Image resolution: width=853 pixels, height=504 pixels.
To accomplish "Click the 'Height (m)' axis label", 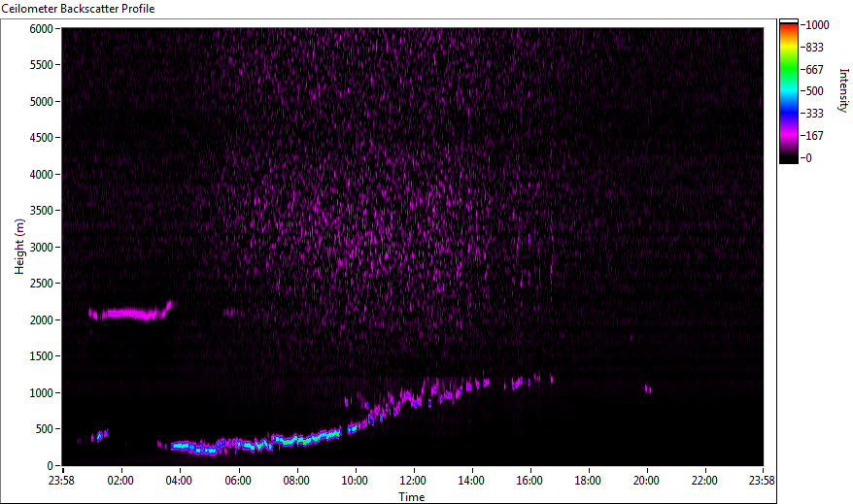I will [19, 247].
